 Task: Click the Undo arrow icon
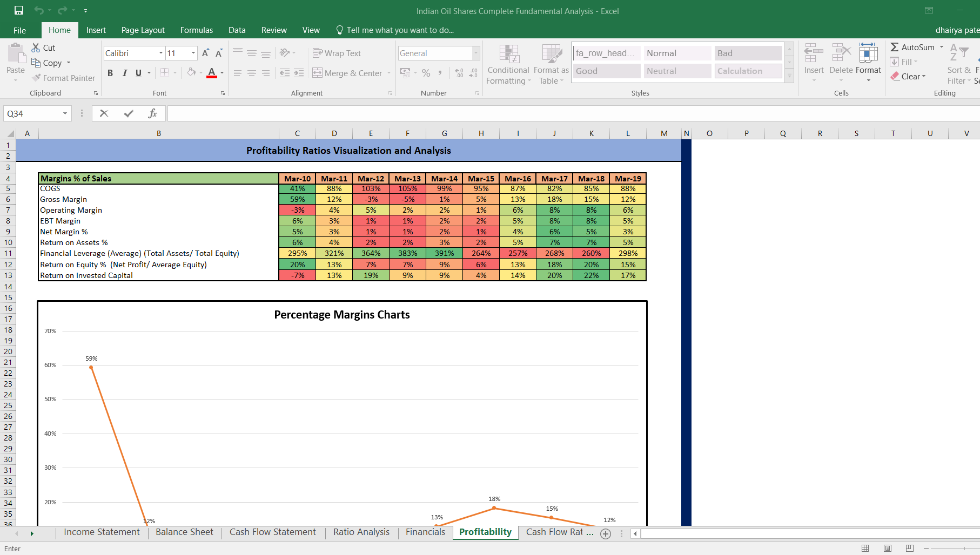(x=38, y=10)
